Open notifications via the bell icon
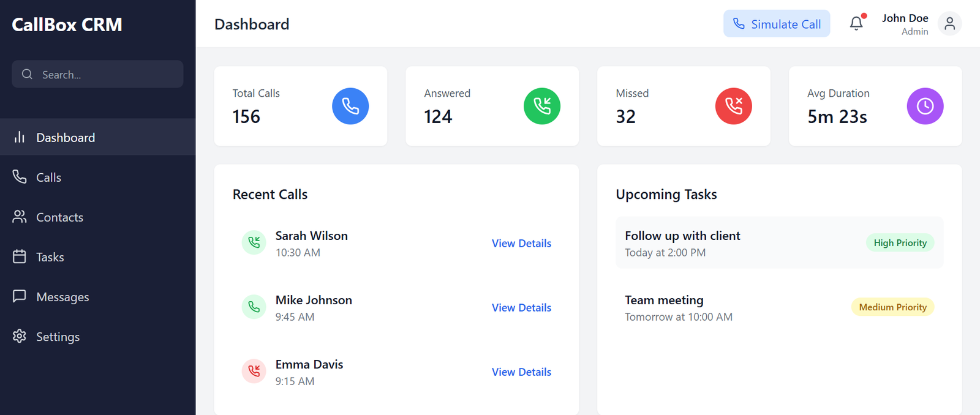 (x=856, y=23)
